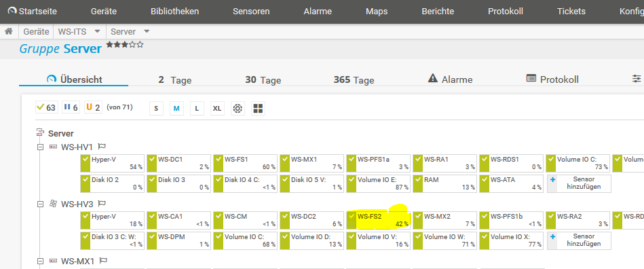644x269 pixels.
Task: Select size M view button
Action: 176,108
